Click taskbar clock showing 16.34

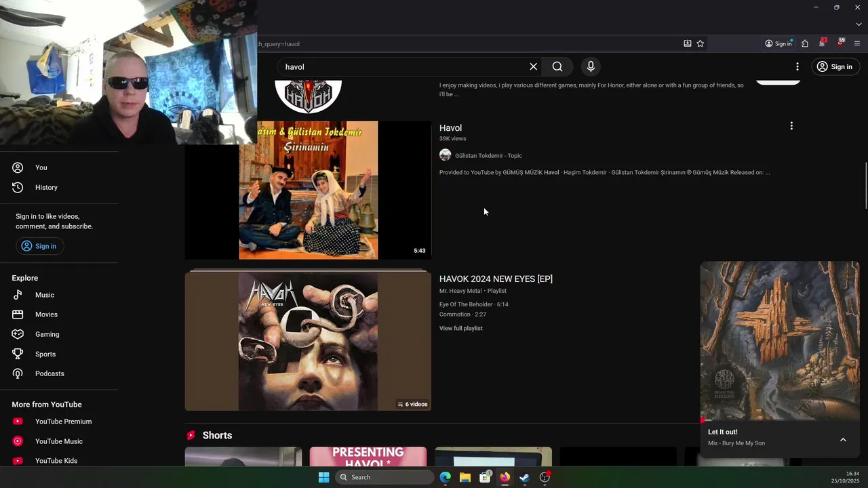[845, 477]
